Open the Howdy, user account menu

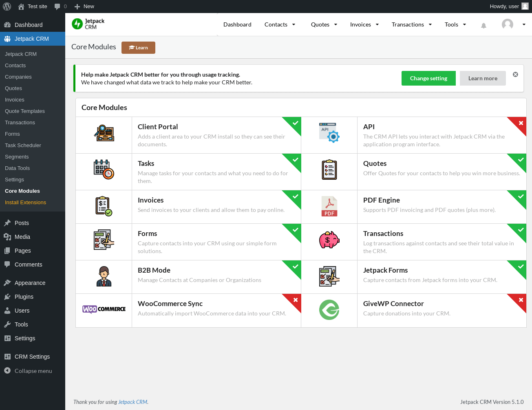[509, 7]
